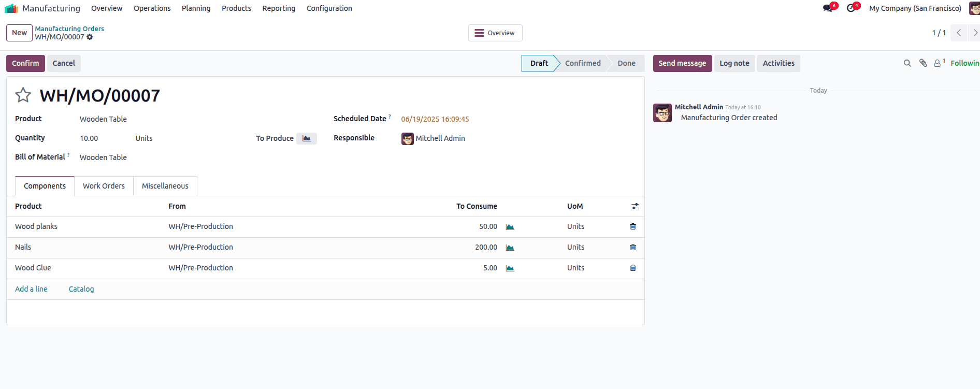Delete the Wood planks line

(x=633, y=226)
